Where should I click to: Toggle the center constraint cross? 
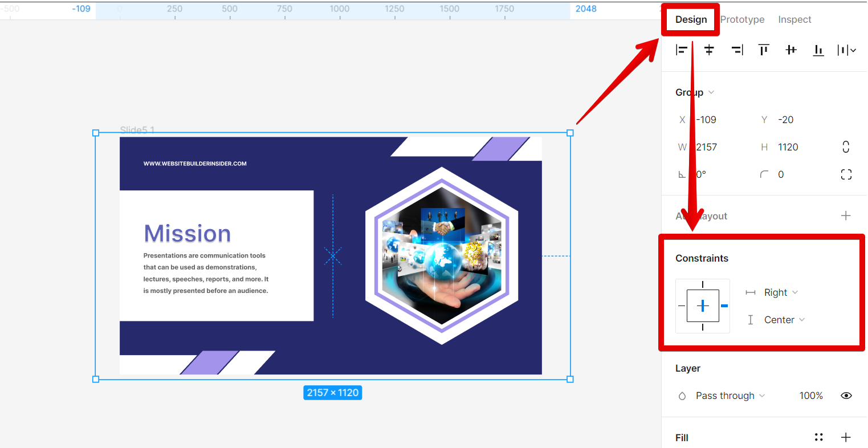point(703,306)
